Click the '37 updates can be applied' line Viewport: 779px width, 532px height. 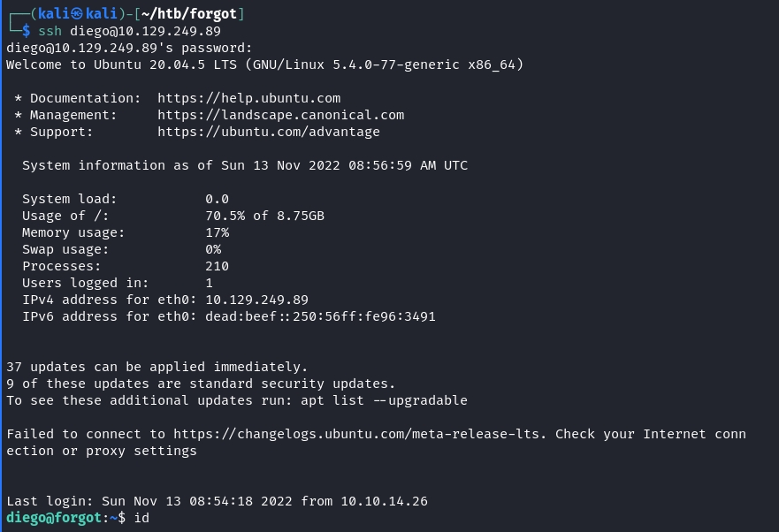click(157, 367)
